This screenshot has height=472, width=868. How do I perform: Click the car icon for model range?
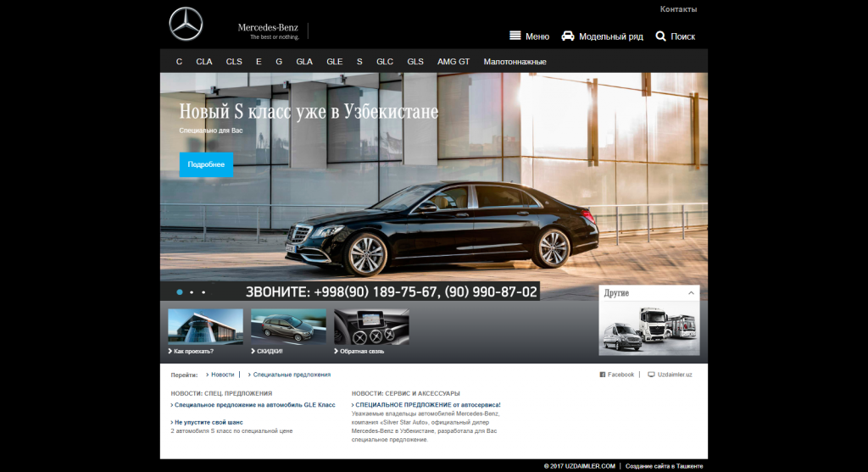(x=567, y=36)
